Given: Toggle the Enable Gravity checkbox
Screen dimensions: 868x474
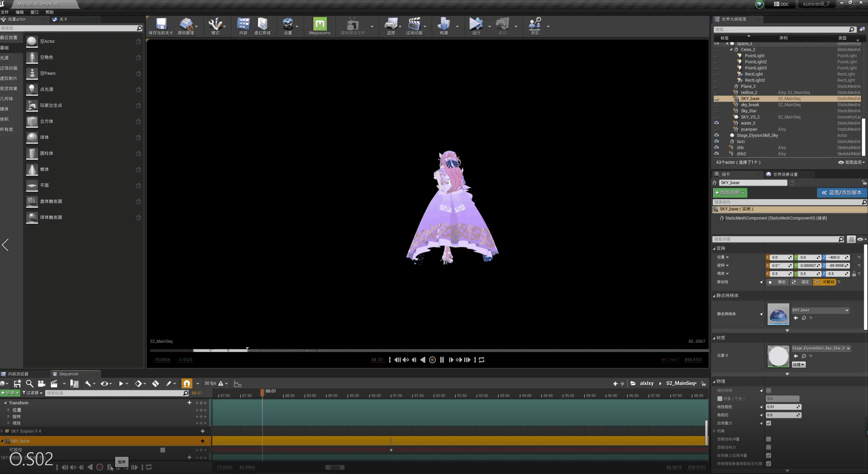Looking at the screenshot, I should coord(768,423).
